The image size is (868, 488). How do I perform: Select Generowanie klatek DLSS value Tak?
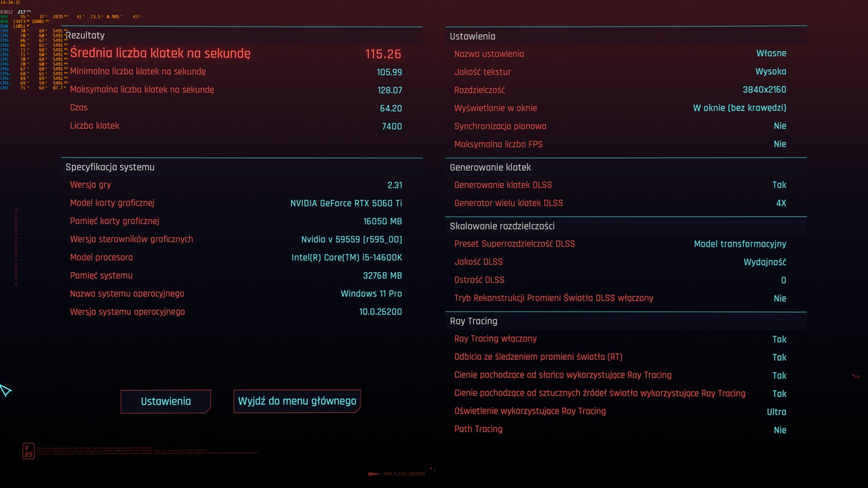[x=779, y=185]
